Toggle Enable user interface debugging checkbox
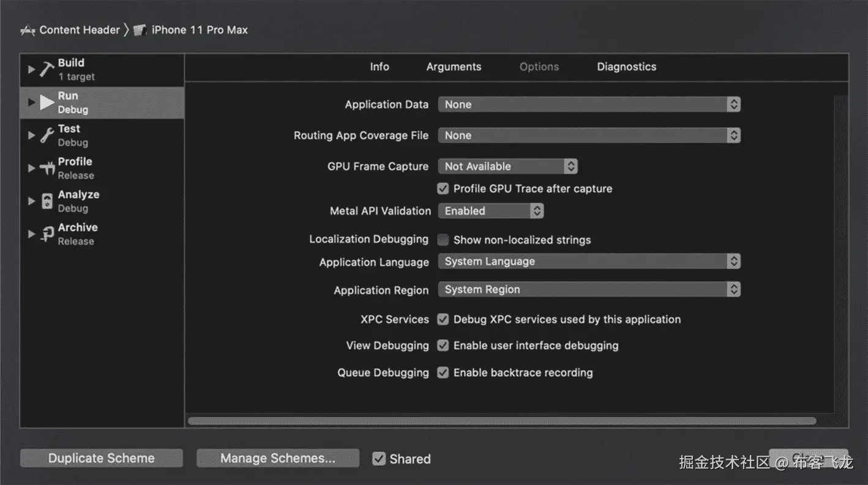This screenshot has width=868, height=485. [x=443, y=346]
